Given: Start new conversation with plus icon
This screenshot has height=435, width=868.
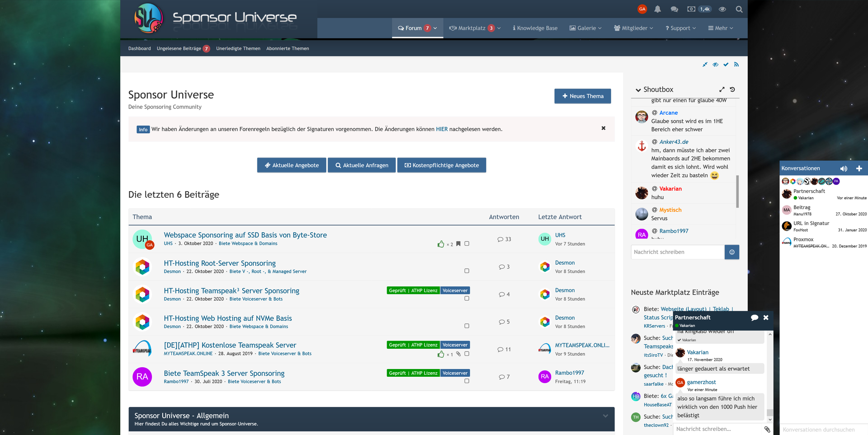Looking at the screenshot, I should pos(859,168).
